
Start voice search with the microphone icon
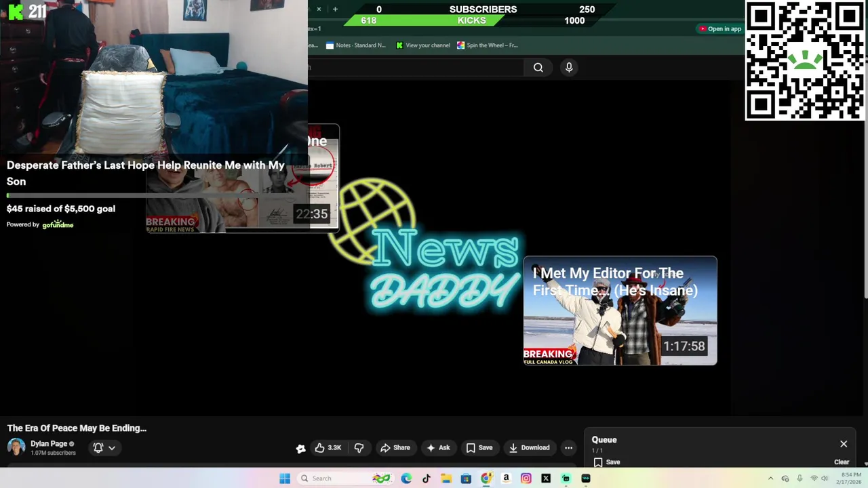click(569, 67)
